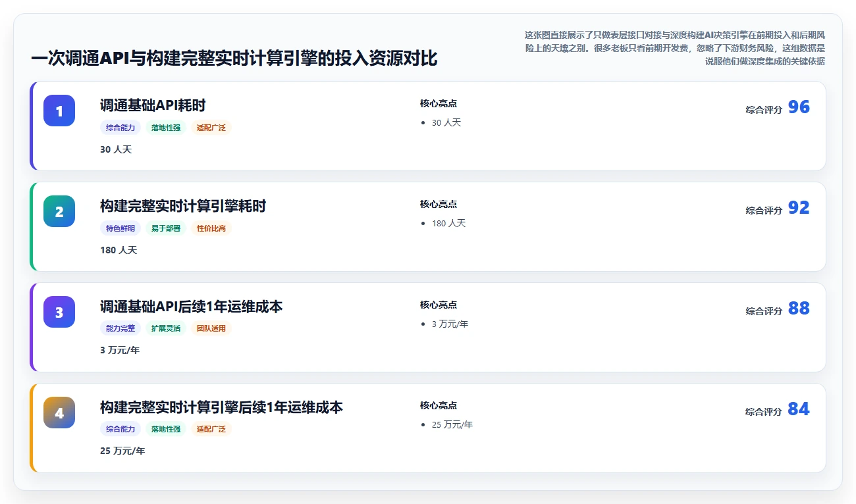Click 3 万元/年 bullet under 核心亮点
Image resolution: width=856 pixels, height=504 pixels.
coord(450,324)
